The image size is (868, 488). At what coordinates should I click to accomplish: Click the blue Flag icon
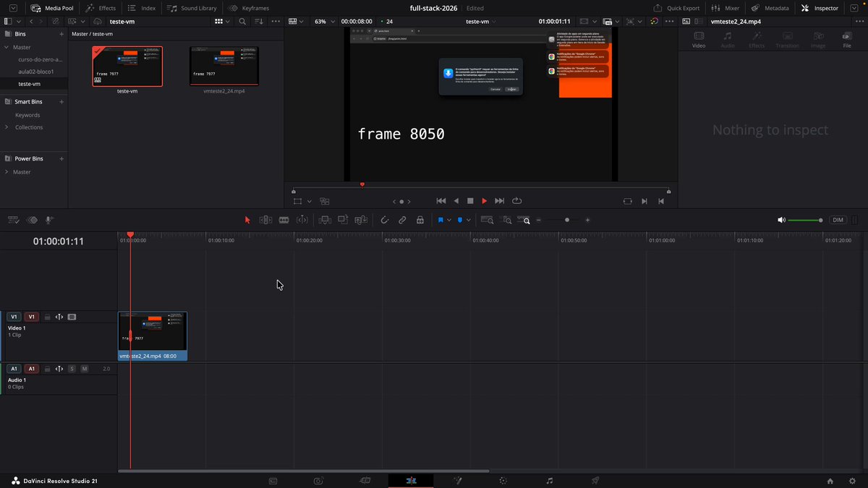(440, 220)
